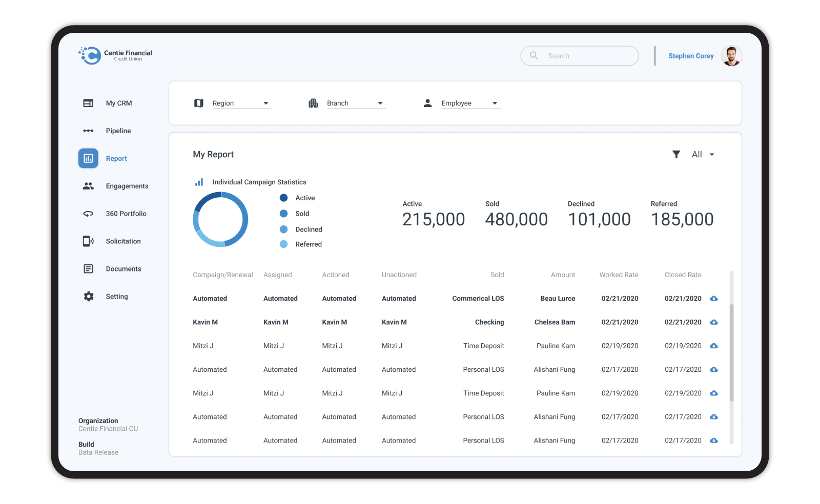Click the search magnifier icon
820x504 pixels.
tap(534, 55)
